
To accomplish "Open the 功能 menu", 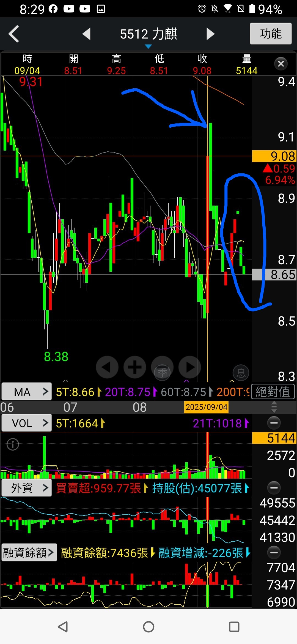I will [x=271, y=34].
